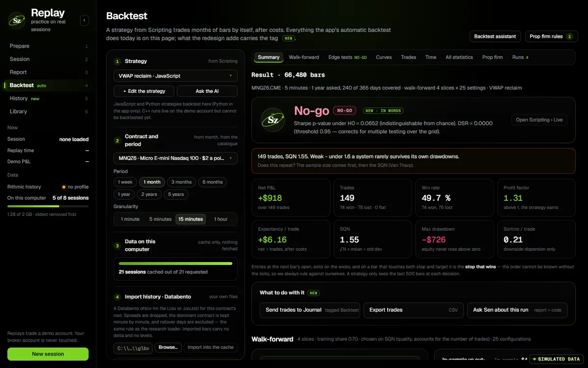Click the C:\ file path field
This screenshot has width=588, height=368.
click(133, 348)
